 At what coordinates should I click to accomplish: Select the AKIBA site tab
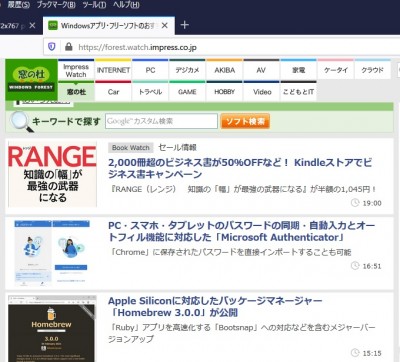click(225, 70)
